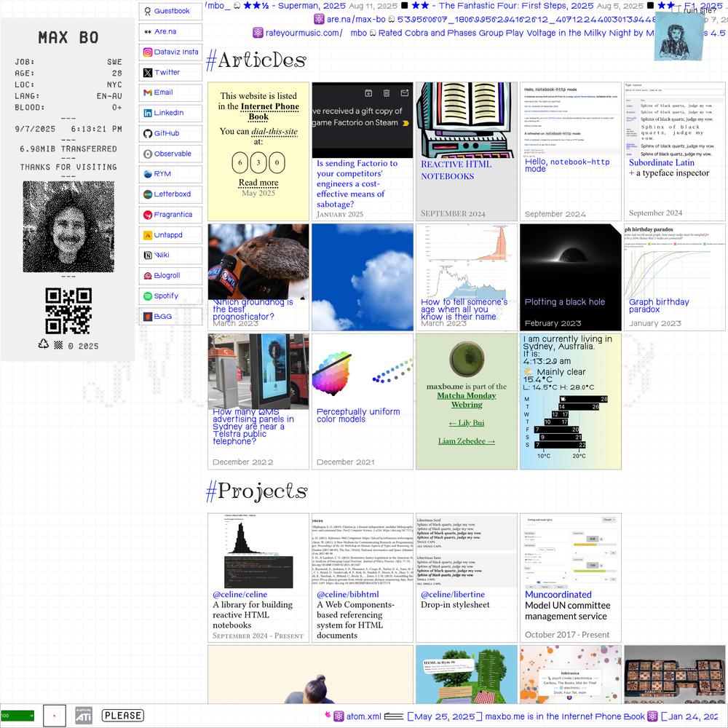Click the groundhog photo thumbnail
Screen dimensions: 728x728
[258, 261]
